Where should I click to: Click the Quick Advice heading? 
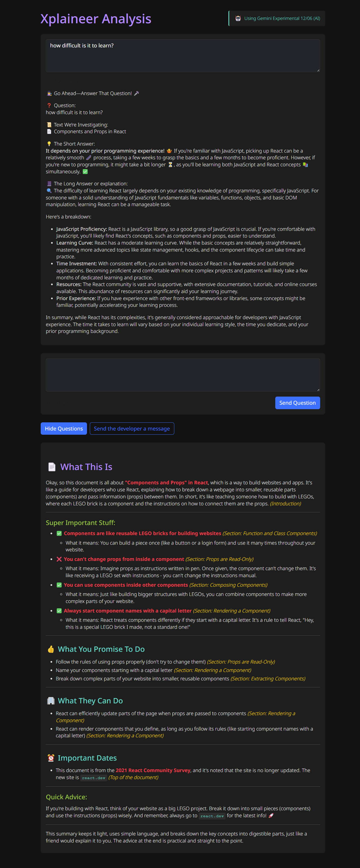[x=67, y=797]
